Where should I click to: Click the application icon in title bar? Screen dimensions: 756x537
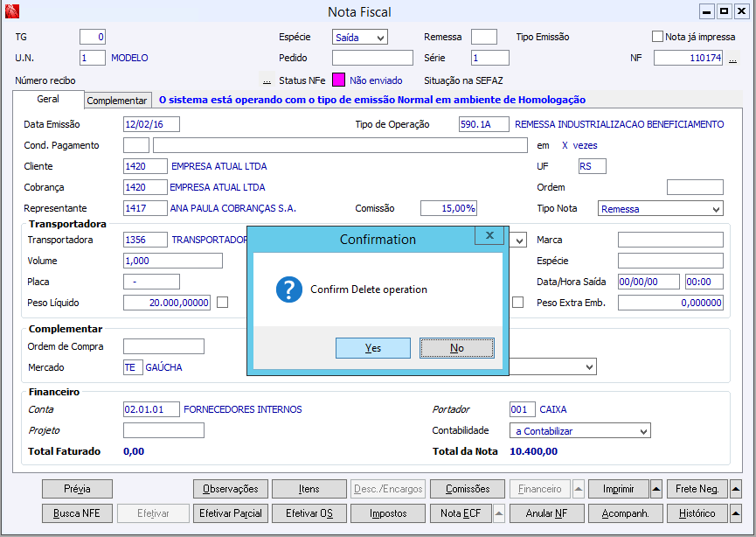(12, 11)
